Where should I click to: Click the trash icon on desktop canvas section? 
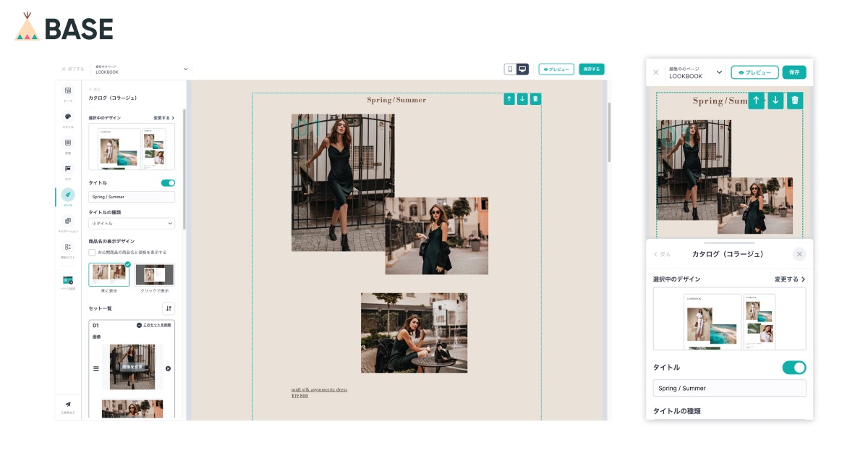click(x=535, y=99)
